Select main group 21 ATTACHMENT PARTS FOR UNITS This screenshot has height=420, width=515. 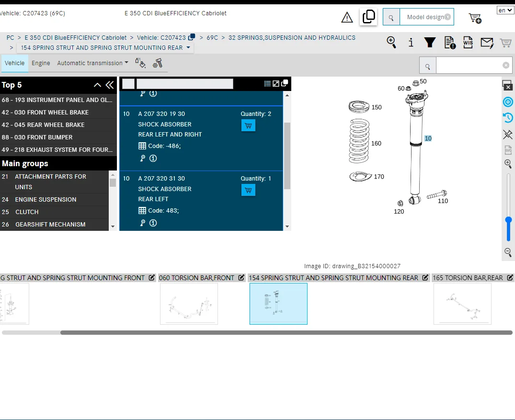[54, 182]
